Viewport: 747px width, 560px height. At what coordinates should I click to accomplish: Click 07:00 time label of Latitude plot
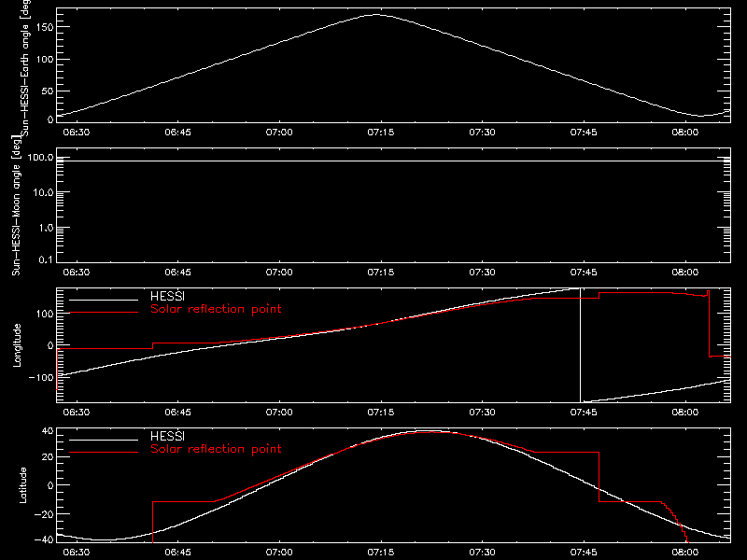279,552
